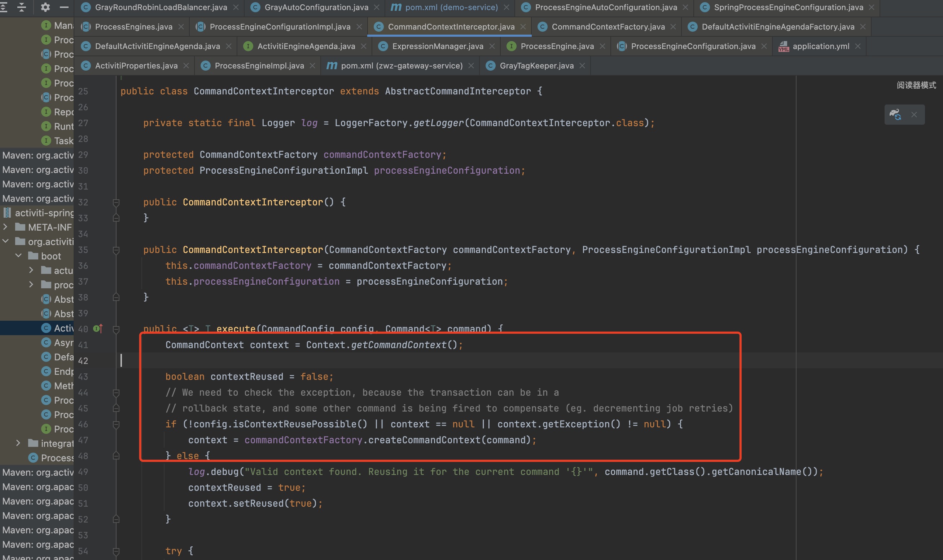The image size is (943, 560).
Task: Click the interface icon on ActivitiEngineAgenda.java tab
Action: pyautogui.click(x=248, y=46)
